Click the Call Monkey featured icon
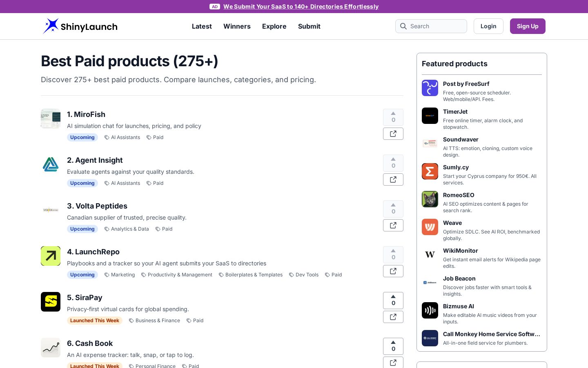The width and height of the screenshot is (588, 368). (x=430, y=338)
